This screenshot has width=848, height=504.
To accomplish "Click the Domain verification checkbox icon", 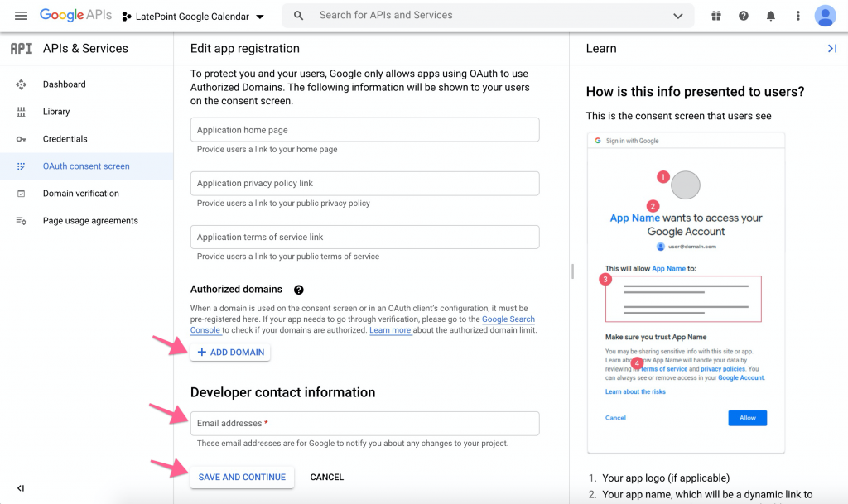I will point(21,194).
